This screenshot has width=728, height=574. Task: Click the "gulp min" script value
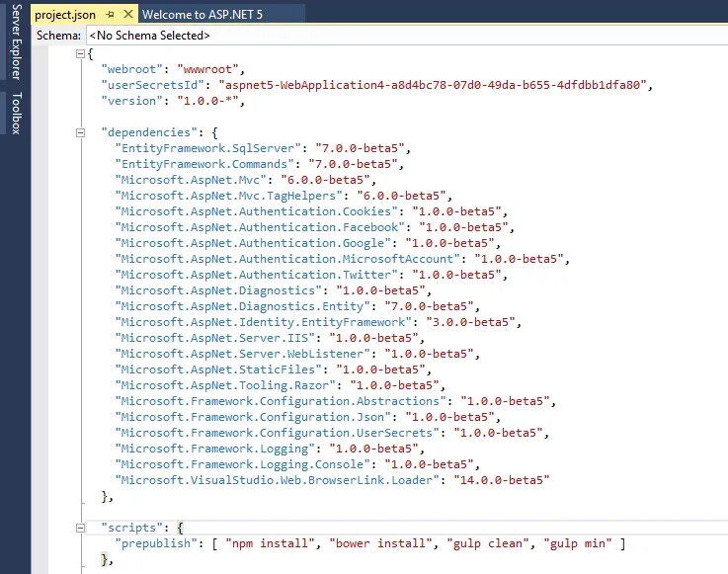point(578,543)
